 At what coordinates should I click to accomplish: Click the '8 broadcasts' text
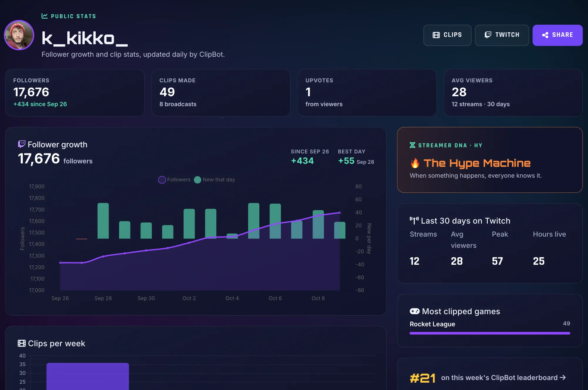(178, 104)
